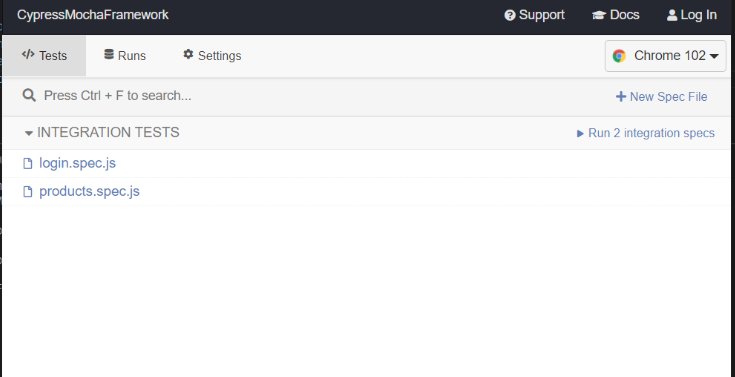735x377 pixels.
Task: Click the Tests code brackets icon
Action: click(28, 54)
